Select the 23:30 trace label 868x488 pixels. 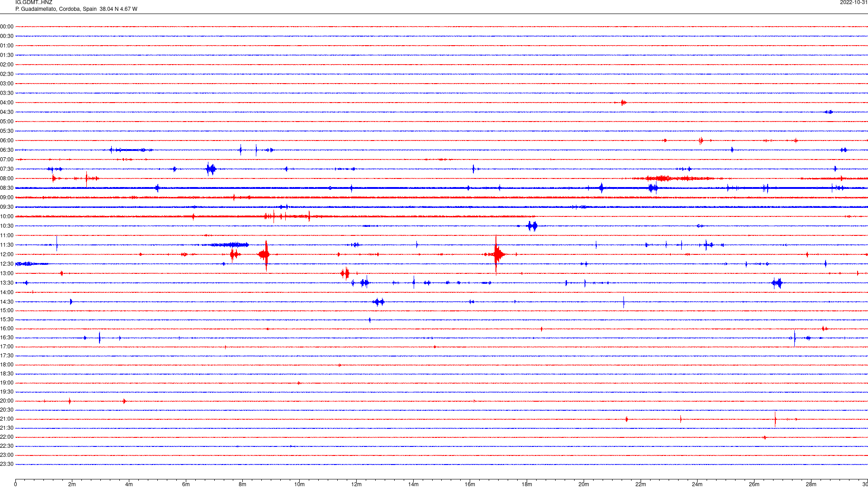click(7, 464)
